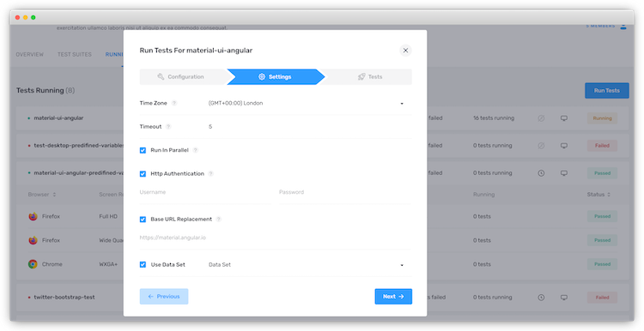
Task: Click the macOS yellow minimize button
Action: [26, 18]
